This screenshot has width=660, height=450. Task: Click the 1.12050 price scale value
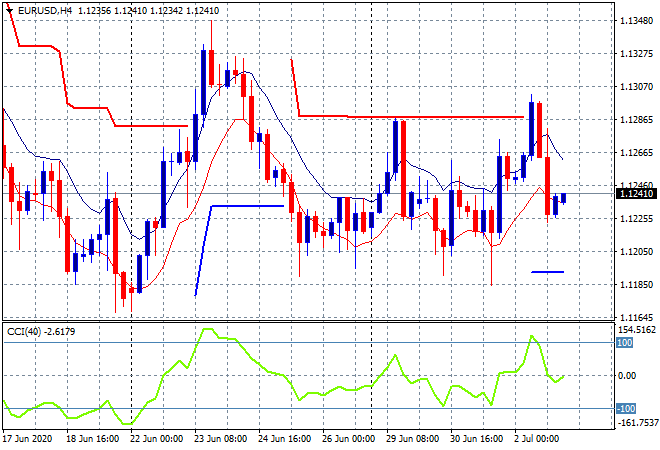pyautogui.click(x=637, y=251)
